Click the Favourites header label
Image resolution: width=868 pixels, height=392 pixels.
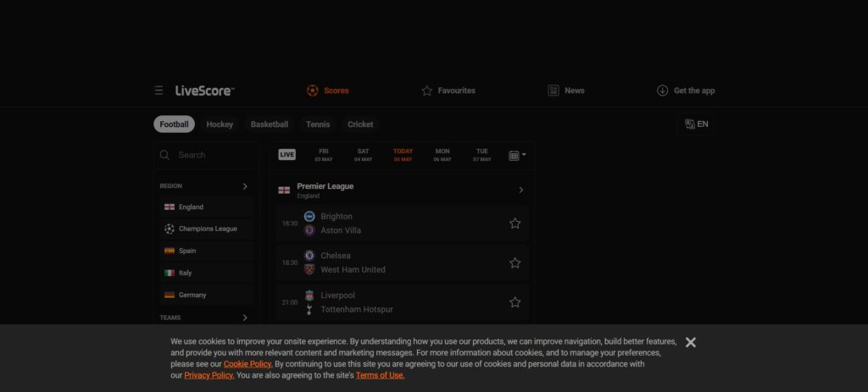coord(457,91)
